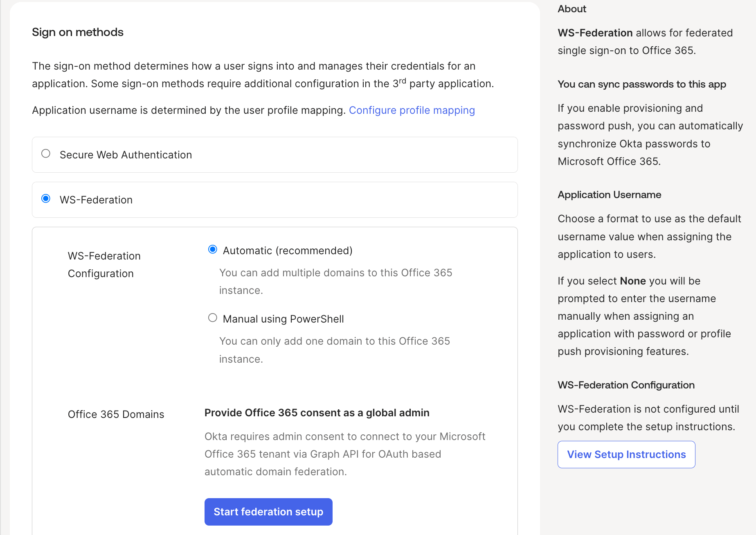Viewport: 756px width, 535px height.
Task: Click the Secure Web Authentication label text
Action: [126, 155]
